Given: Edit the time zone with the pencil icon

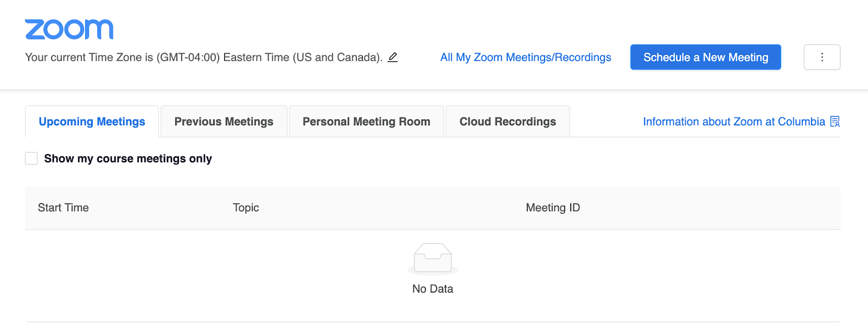Looking at the screenshot, I should point(393,57).
